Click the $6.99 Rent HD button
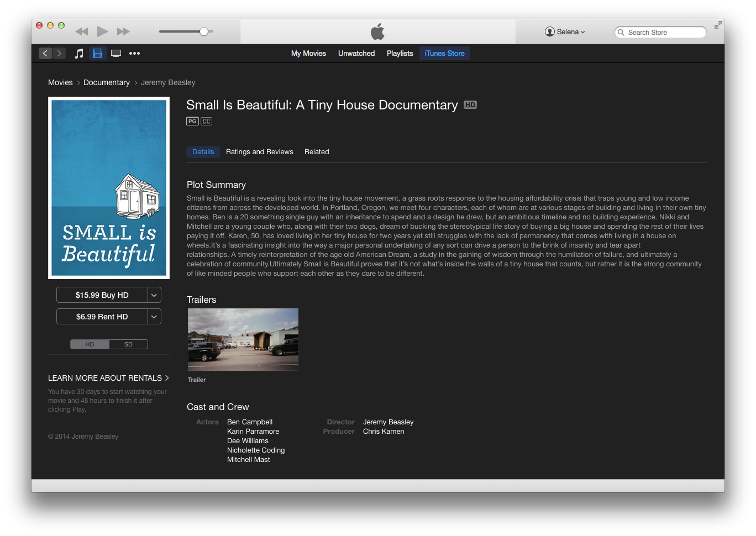Viewport: 756px width, 536px height. 102,317
